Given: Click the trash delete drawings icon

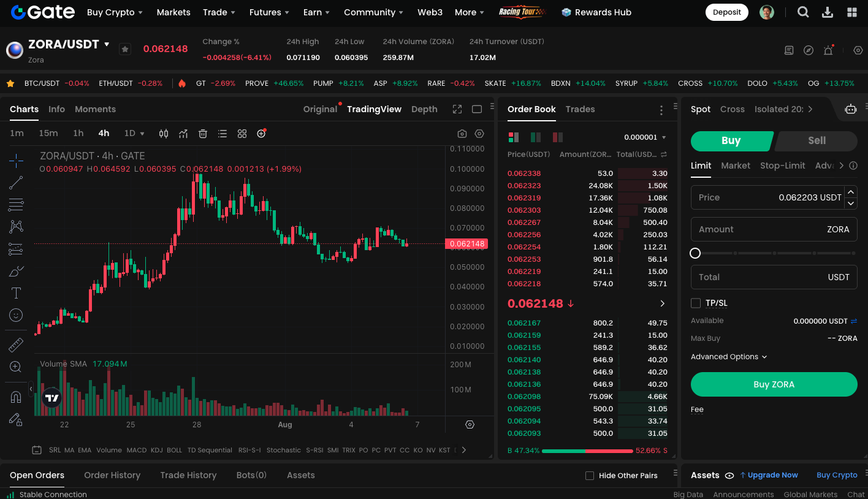Looking at the screenshot, I should click(x=203, y=134).
